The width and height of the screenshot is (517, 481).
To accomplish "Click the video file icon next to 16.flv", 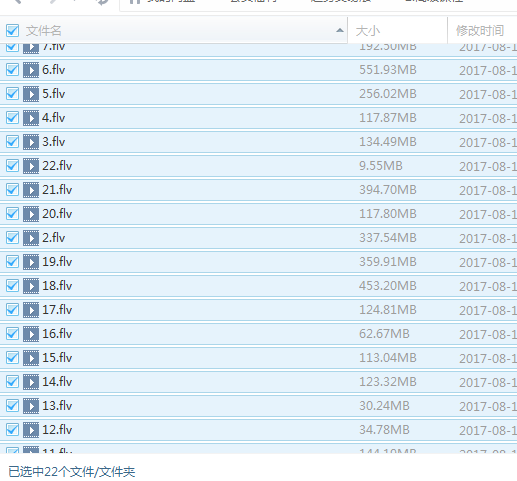I will [x=31, y=334].
